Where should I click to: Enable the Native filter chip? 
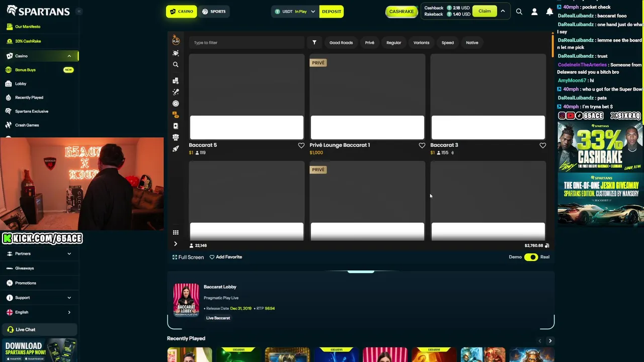click(472, 43)
